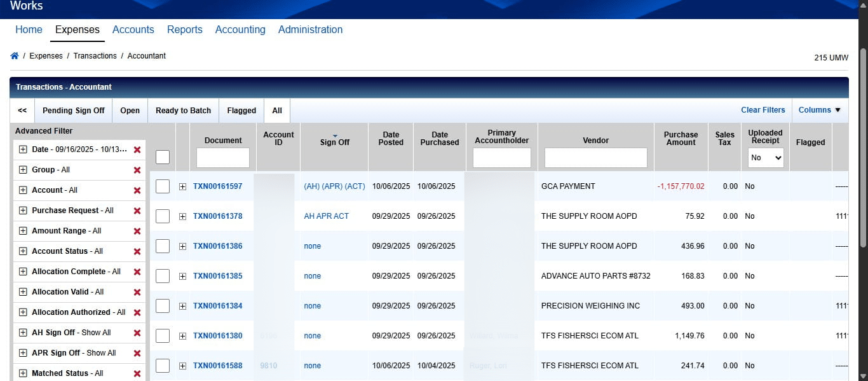
Task: Open the Accounts menu
Action: click(x=133, y=29)
